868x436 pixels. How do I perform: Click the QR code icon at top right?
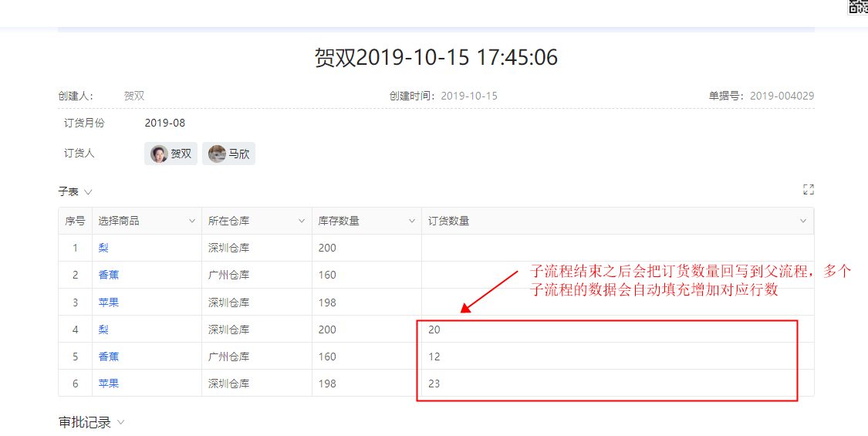click(858, 6)
